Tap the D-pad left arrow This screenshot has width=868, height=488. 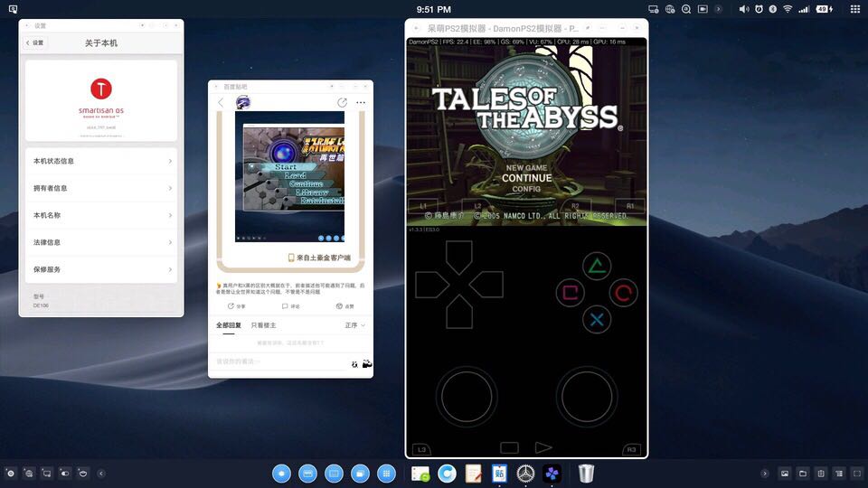tap(432, 285)
